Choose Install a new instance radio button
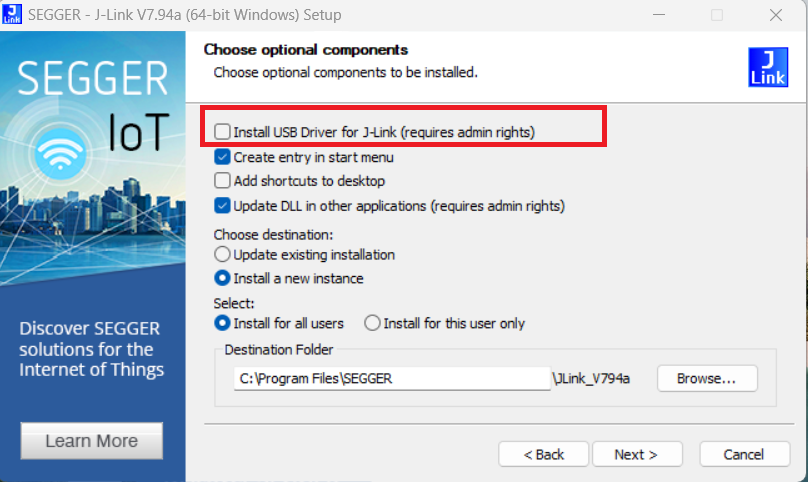The height and width of the screenshot is (482, 808). [222, 278]
